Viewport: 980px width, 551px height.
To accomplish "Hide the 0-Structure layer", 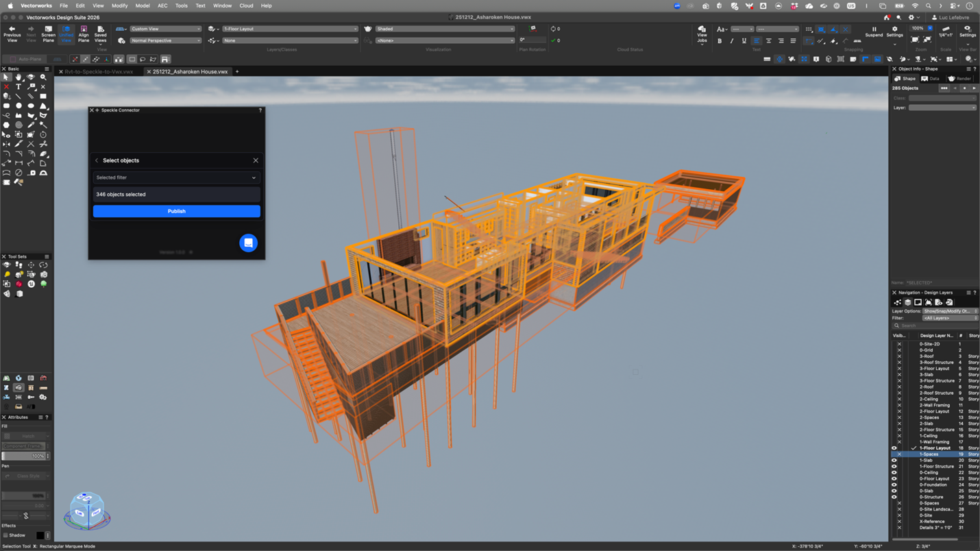I will click(x=894, y=497).
